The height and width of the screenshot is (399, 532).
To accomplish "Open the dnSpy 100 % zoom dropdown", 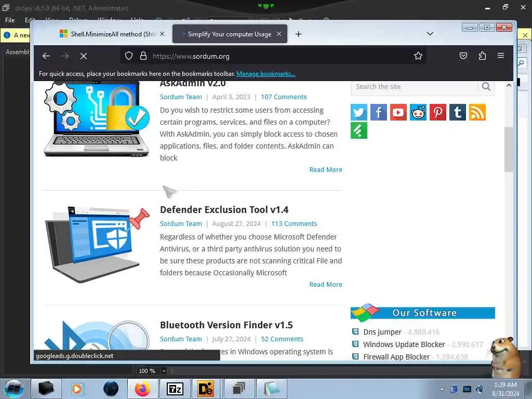I will pos(164,371).
